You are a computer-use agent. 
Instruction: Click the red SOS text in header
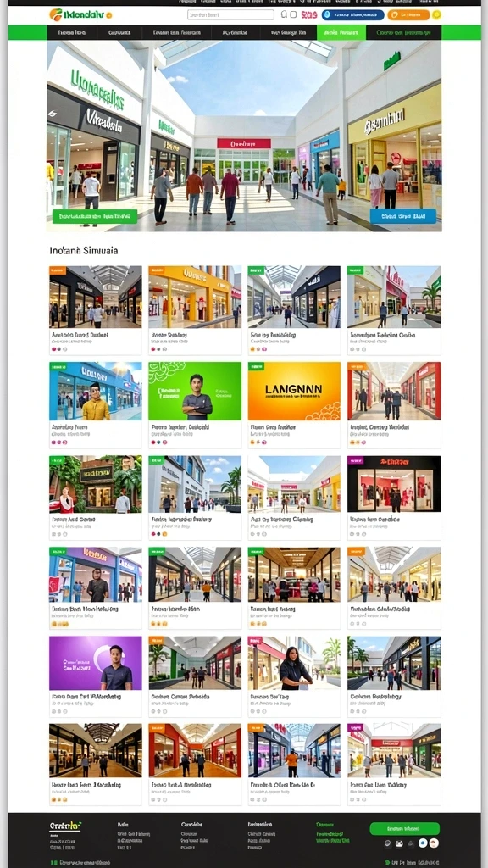309,15
